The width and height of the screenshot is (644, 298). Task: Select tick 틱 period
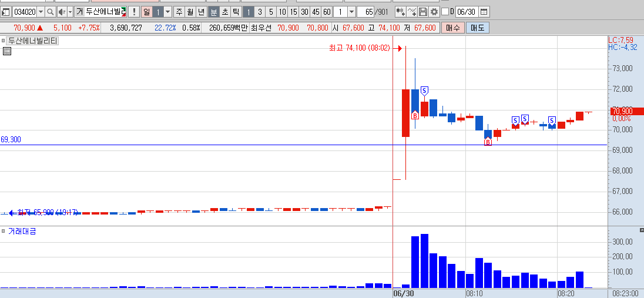236,12
